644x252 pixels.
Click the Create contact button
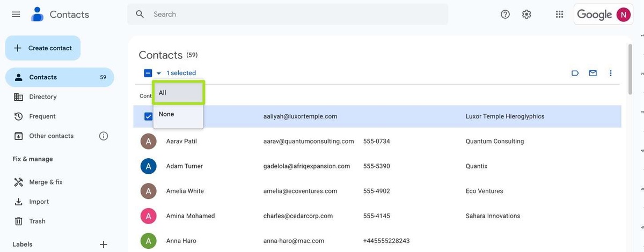(x=43, y=48)
